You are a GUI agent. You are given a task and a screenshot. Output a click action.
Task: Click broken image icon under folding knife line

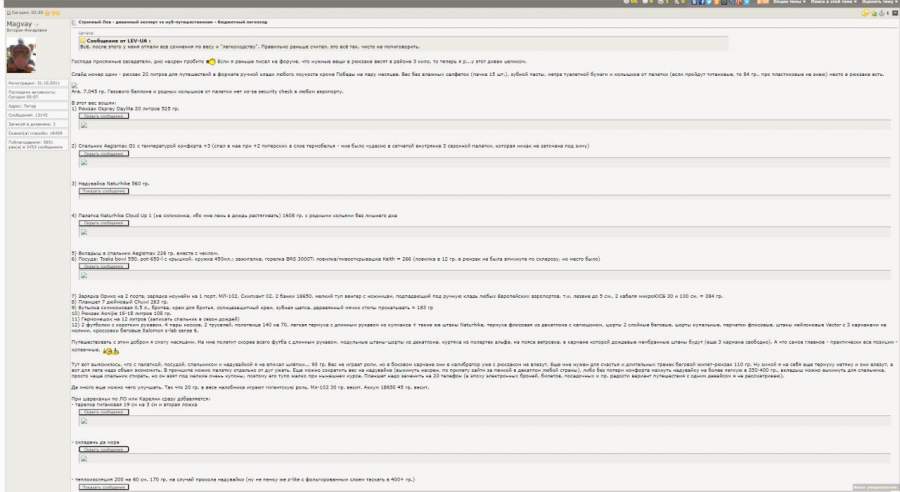(84, 458)
